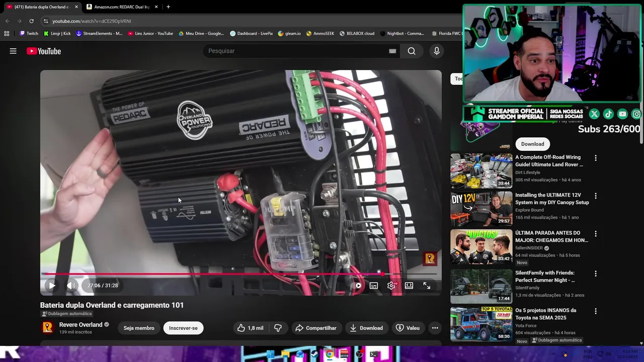
Task: Dislike the video
Action: [278, 328]
